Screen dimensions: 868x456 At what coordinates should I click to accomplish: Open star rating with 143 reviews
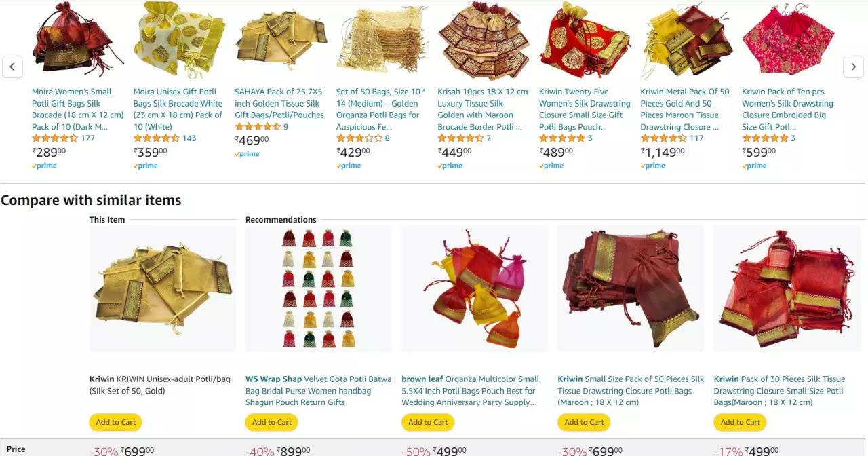pos(157,138)
